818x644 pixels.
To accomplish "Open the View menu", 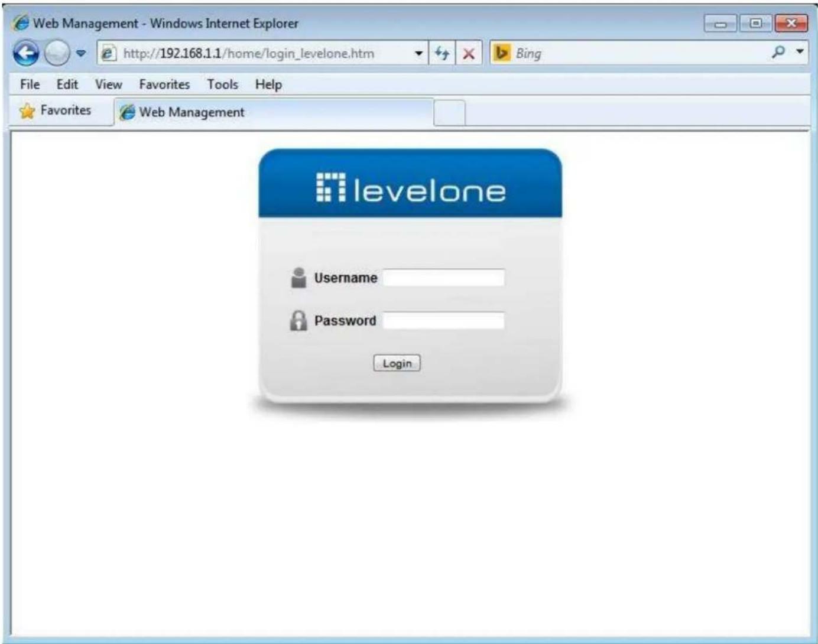I will click(x=109, y=84).
